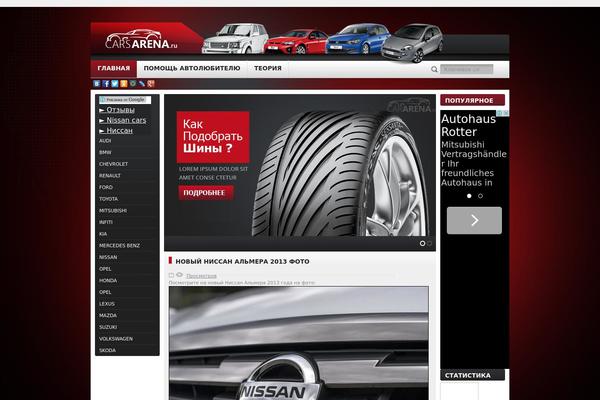Open the ТЕОРИЯ menu item
Image resolution: width=600 pixels, height=400 pixels.
(x=268, y=69)
